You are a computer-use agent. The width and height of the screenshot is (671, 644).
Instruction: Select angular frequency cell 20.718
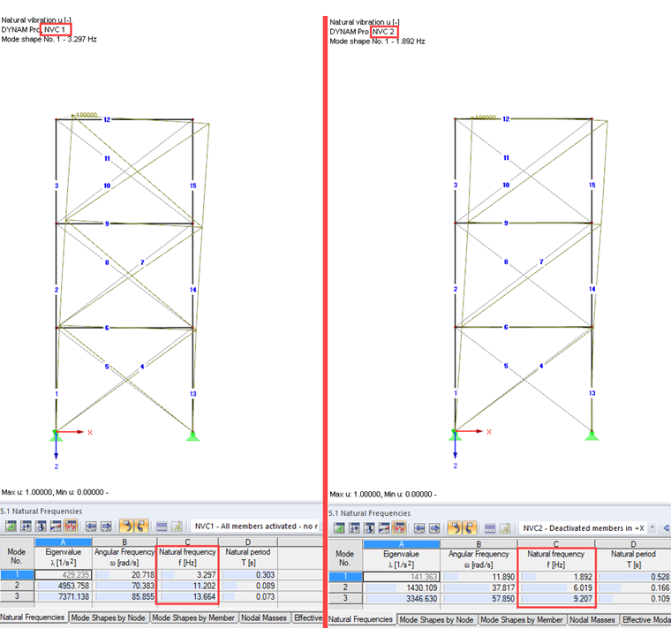pyautogui.click(x=124, y=574)
